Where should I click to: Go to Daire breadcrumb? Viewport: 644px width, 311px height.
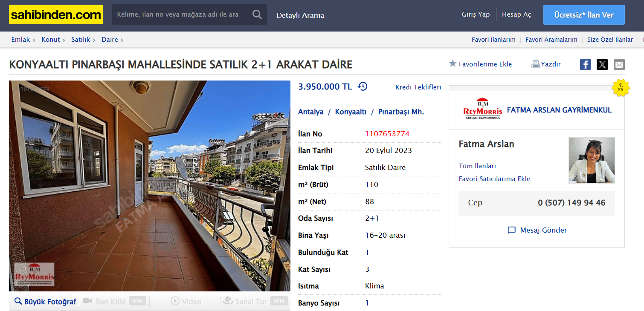110,40
